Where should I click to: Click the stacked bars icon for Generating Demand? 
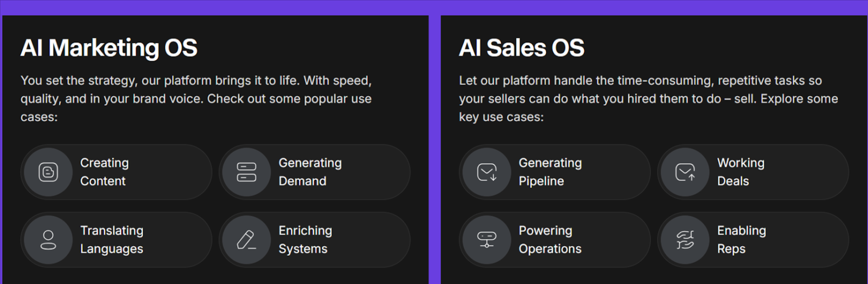click(247, 172)
